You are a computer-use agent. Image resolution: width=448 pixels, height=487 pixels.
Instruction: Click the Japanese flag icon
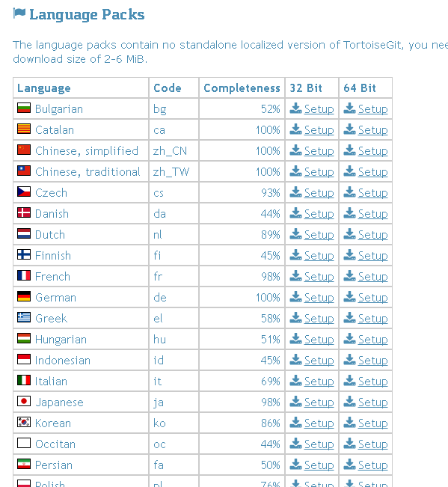24,401
